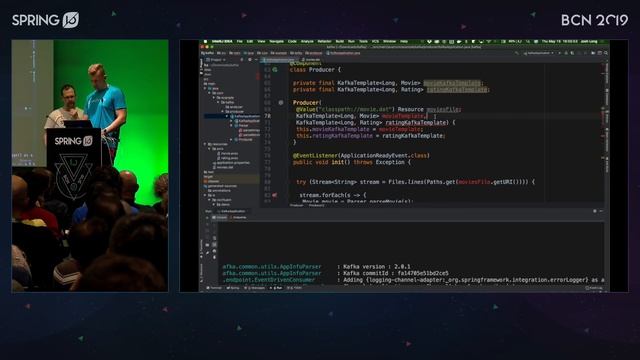The height and width of the screenshot is (360, 640).
Task: Click the run gutter icon beside class Producer
Action: pyautogui.click(x=275, y=70)
